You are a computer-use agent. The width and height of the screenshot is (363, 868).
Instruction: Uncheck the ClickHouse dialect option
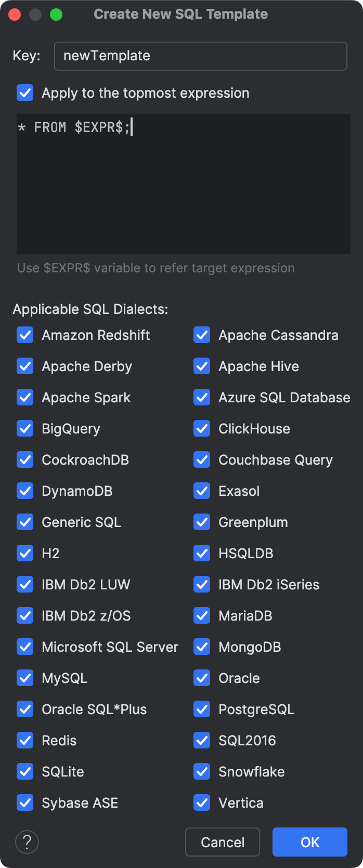[201, 428]
